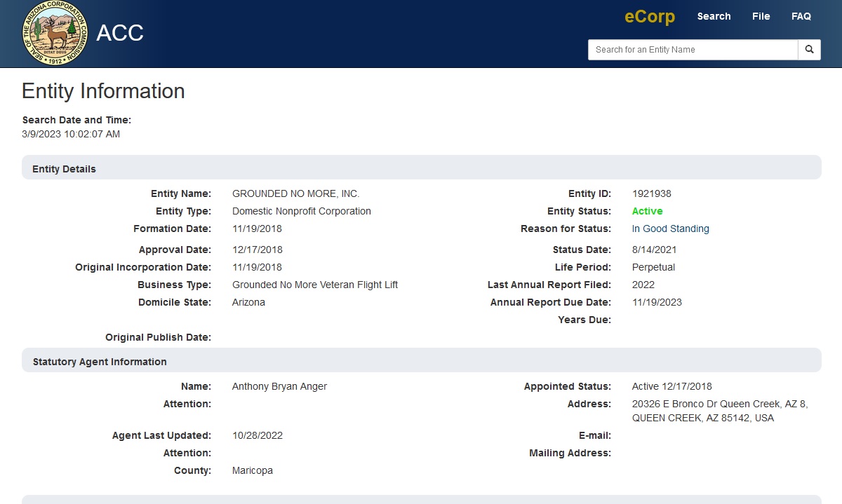This screenshot has width=842, height=504.
Task: Click the Entity ID value 1921938
Action: click(x=651, y=193)
